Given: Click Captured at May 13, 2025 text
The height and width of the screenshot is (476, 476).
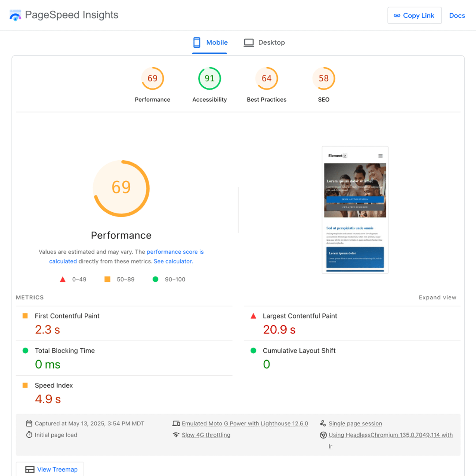Looking at the screenshot, I should coord(89,424).
